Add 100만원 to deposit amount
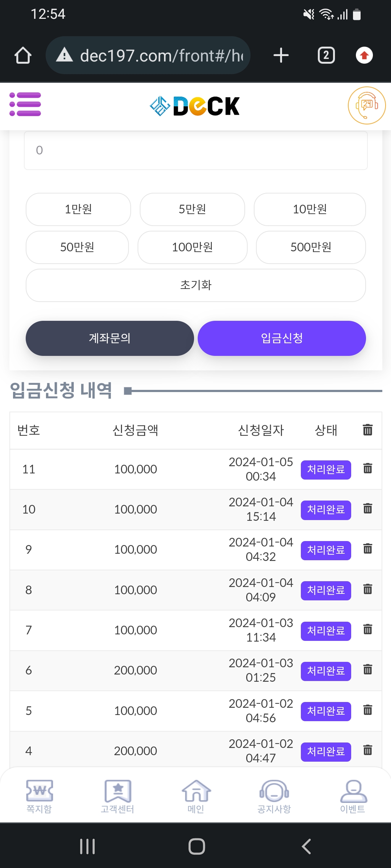Image resolution: width=391 pixels, height=868 pixels. [192, 247]
